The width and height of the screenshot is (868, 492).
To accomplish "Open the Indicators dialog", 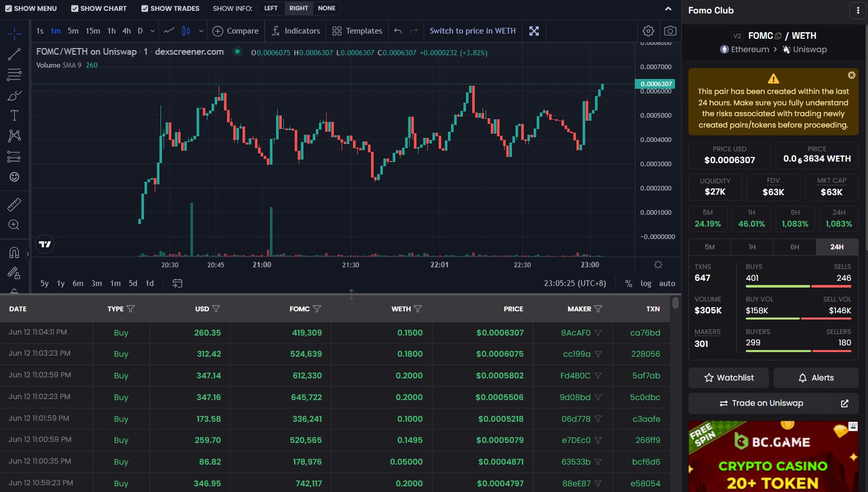I will tap(295, 31).
